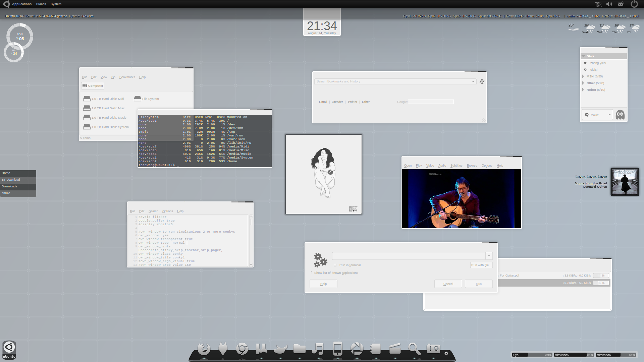This screenshot has width=644, height=362.
Task: Click the Leonard Cohen album cover
Action: (625, 182)
